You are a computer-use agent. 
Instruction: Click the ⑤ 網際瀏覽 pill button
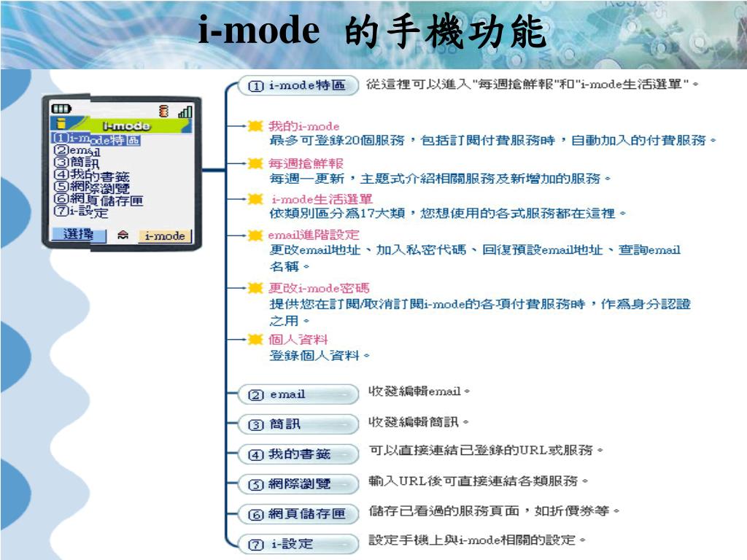point(298,484)
